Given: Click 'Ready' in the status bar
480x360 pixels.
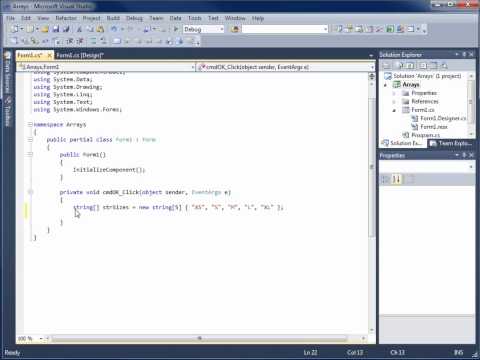Looking at the screenshot, I should coord(12,353).
